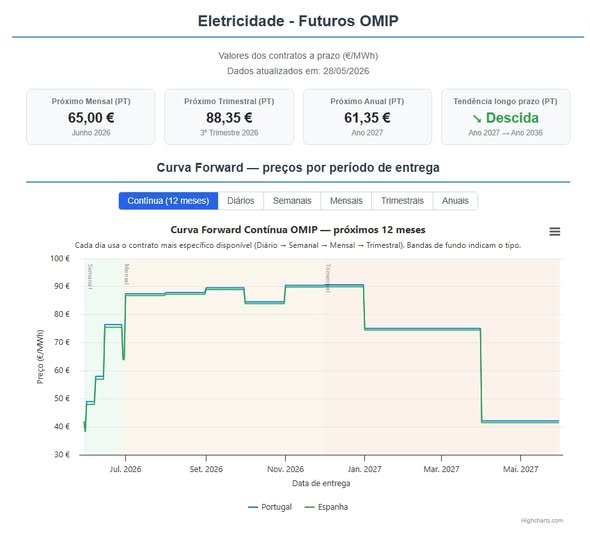Image resolution: width=590 pixels, height=534 pixels.
Task: Click the Próximo Anual (PT) card
Action: pos(367,117)
